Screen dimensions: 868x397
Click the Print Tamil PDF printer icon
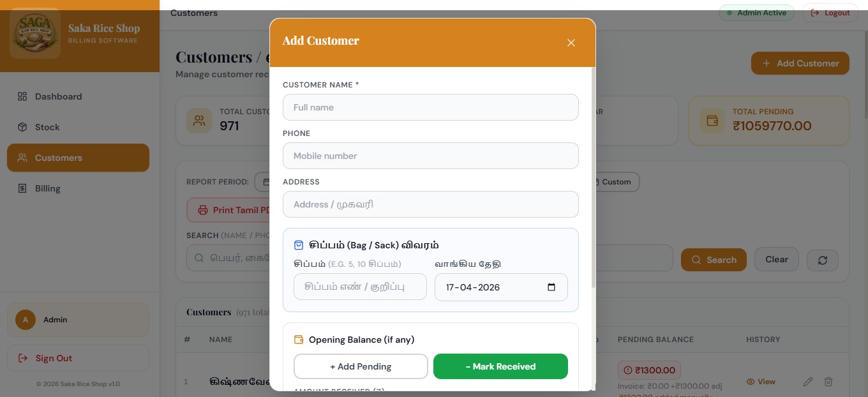pos(202,209)
